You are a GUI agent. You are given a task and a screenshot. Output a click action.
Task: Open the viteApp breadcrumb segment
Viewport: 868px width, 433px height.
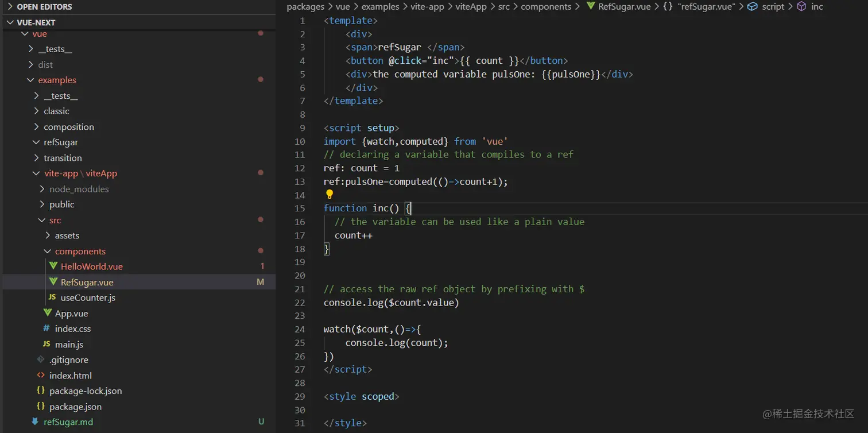(472, 6)
